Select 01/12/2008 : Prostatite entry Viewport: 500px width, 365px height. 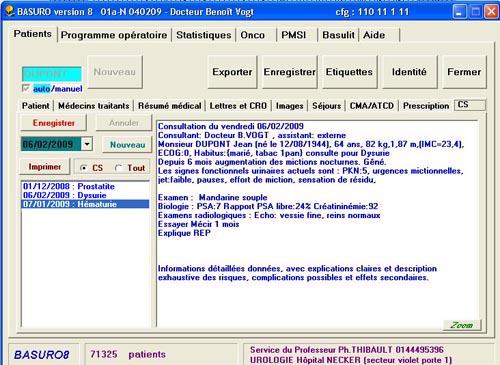click(85, 186)
